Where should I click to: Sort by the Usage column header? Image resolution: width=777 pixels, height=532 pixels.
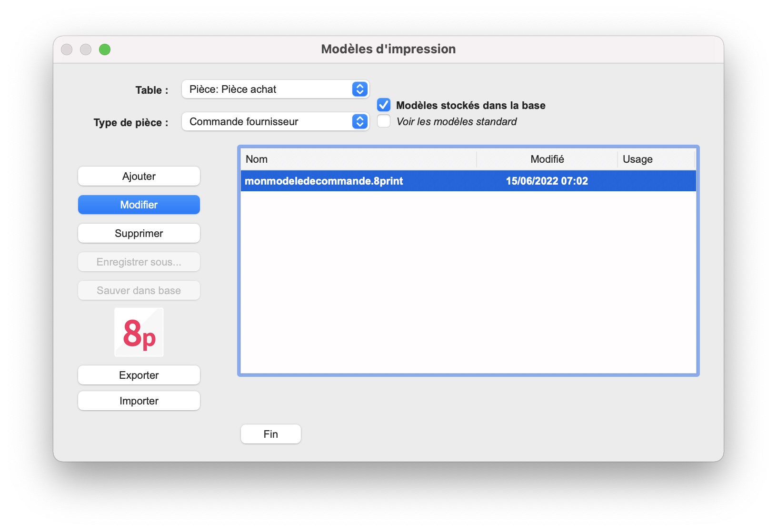[x=657, y=159]
